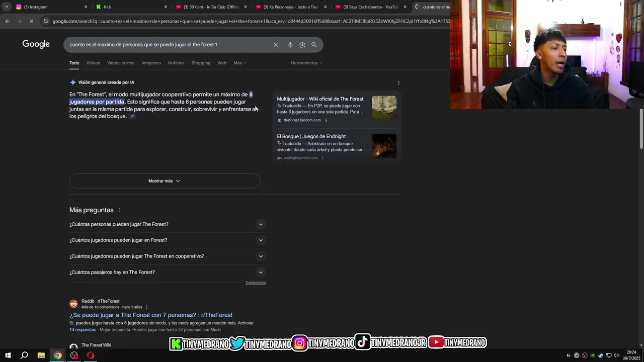Click Reddit favicon of r/TheForest result
644x362 pixels.
tap(73, 304)
